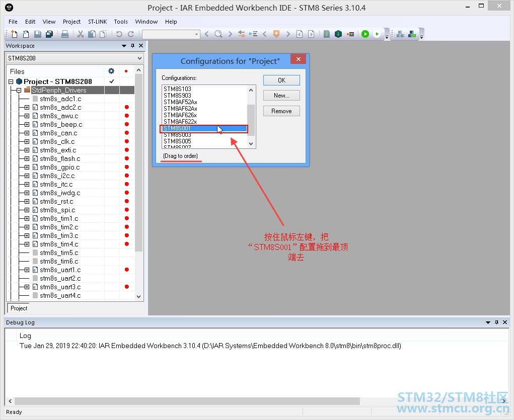
Task: Open the Window menu
Action: (146, 22)
